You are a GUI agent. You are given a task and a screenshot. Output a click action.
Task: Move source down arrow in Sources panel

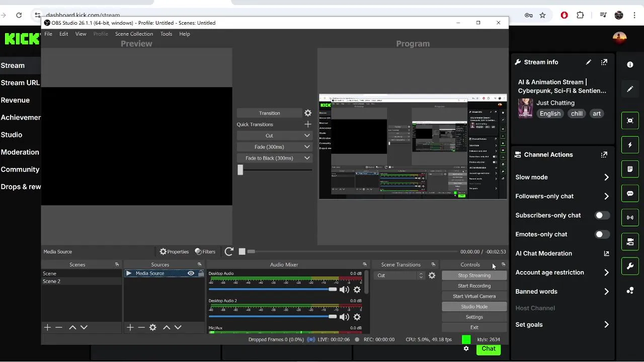pos(178,327)
